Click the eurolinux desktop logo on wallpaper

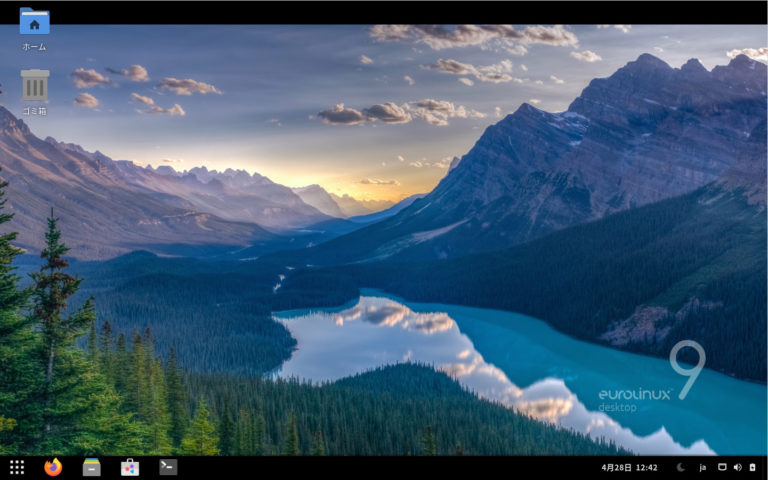point(630,400)
